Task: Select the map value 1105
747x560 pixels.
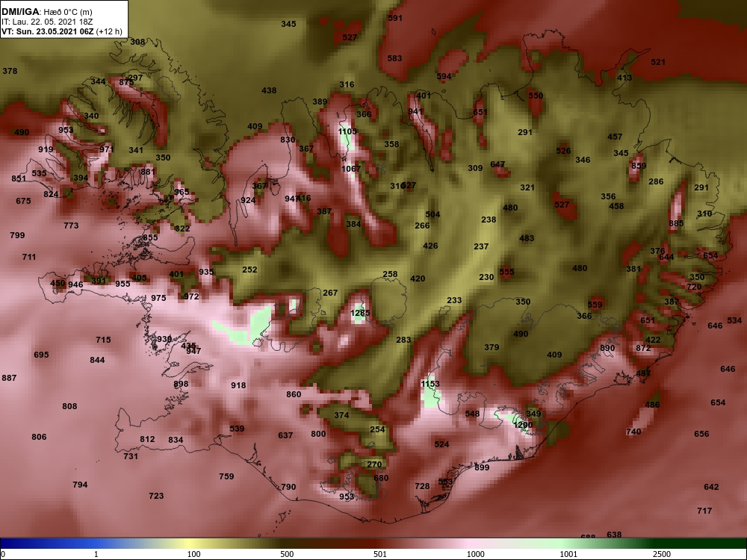Action: (347, 131)
